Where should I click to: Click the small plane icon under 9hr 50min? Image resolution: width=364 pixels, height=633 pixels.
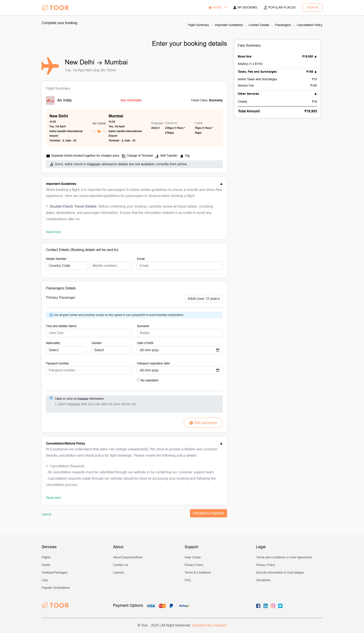(x=99, y=131)
